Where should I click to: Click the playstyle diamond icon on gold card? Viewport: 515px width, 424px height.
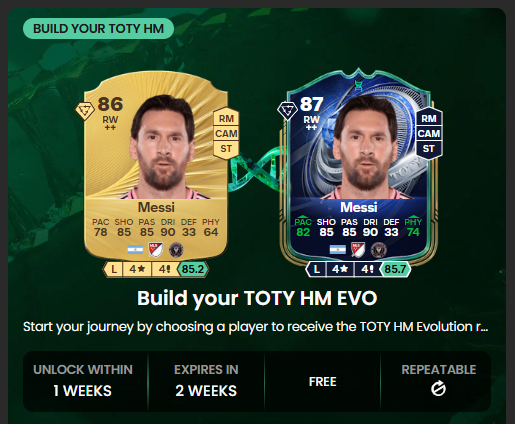(85, 111)
